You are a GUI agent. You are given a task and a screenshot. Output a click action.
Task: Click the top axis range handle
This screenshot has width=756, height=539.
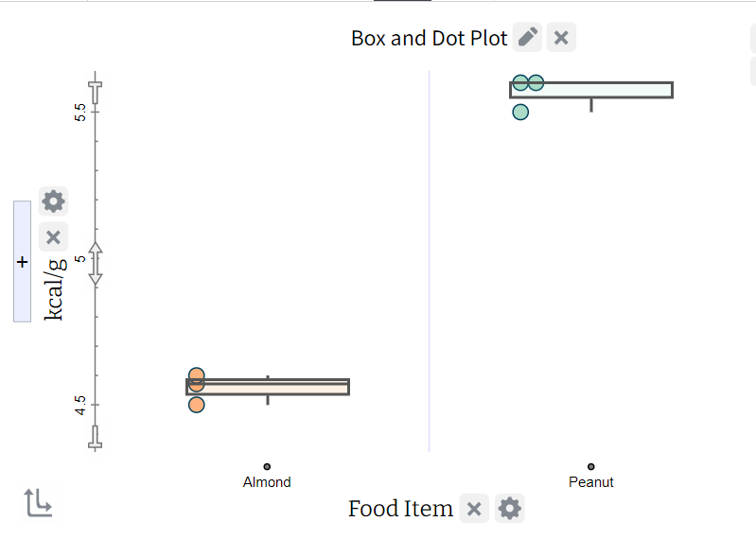96,93
